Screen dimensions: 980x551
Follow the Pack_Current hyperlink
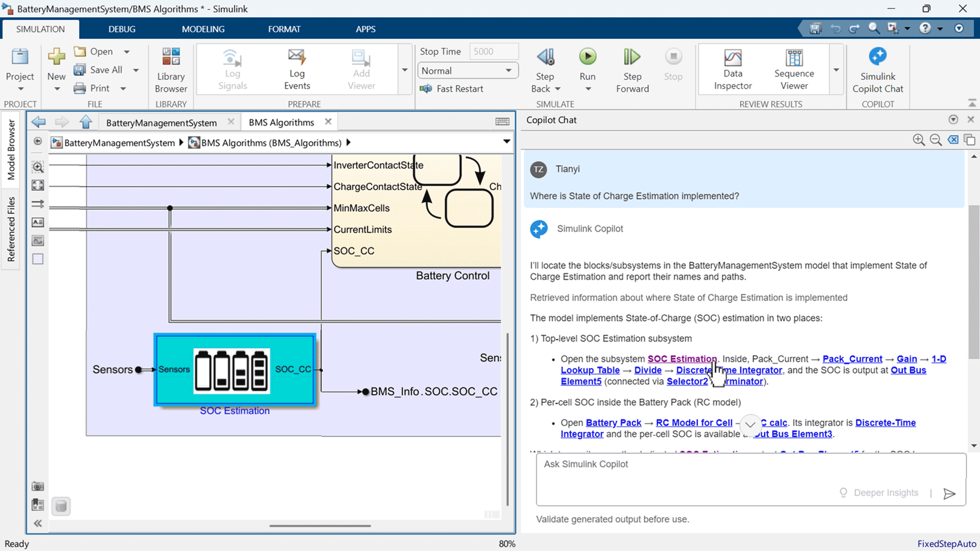(852, 359)
